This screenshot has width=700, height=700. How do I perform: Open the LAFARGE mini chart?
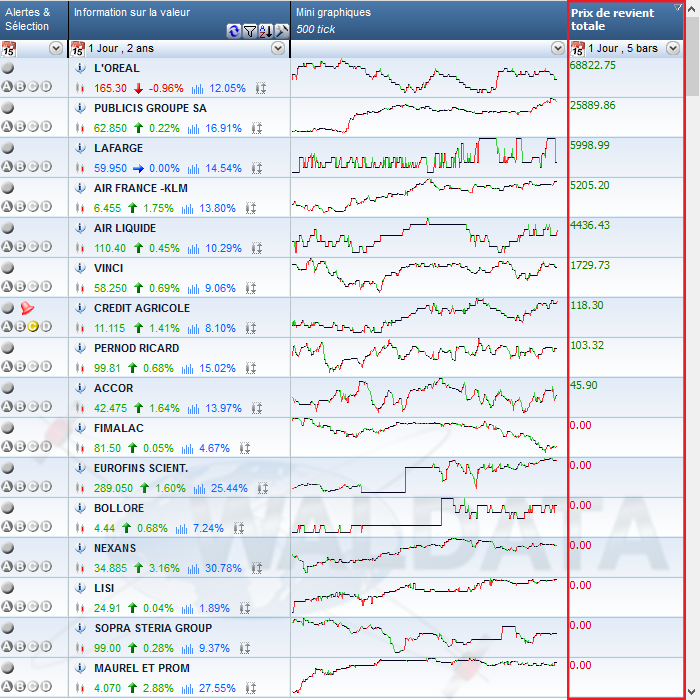(x=425, y=155)
